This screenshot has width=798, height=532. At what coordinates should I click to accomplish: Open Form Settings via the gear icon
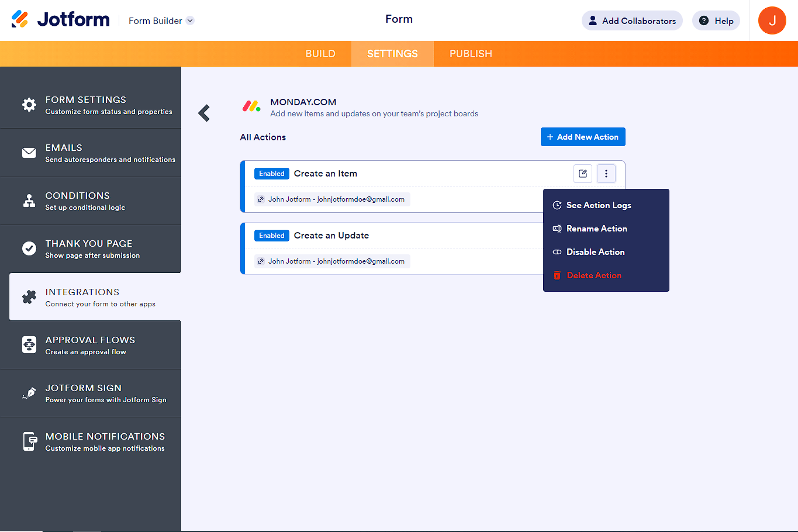pos(29,105)
